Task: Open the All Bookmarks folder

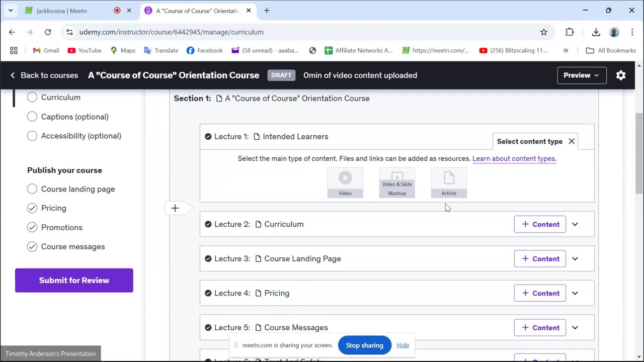Action: click(611, 50)
